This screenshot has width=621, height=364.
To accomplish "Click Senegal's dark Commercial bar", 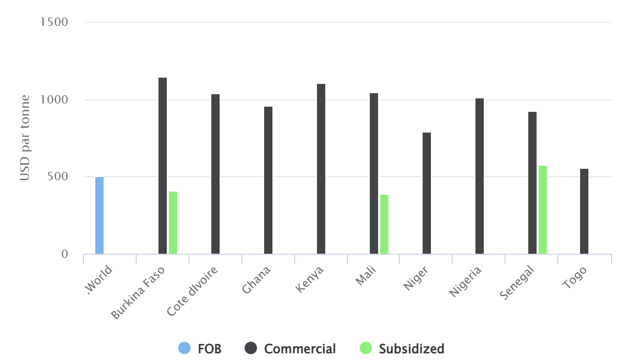I will 532,183.
